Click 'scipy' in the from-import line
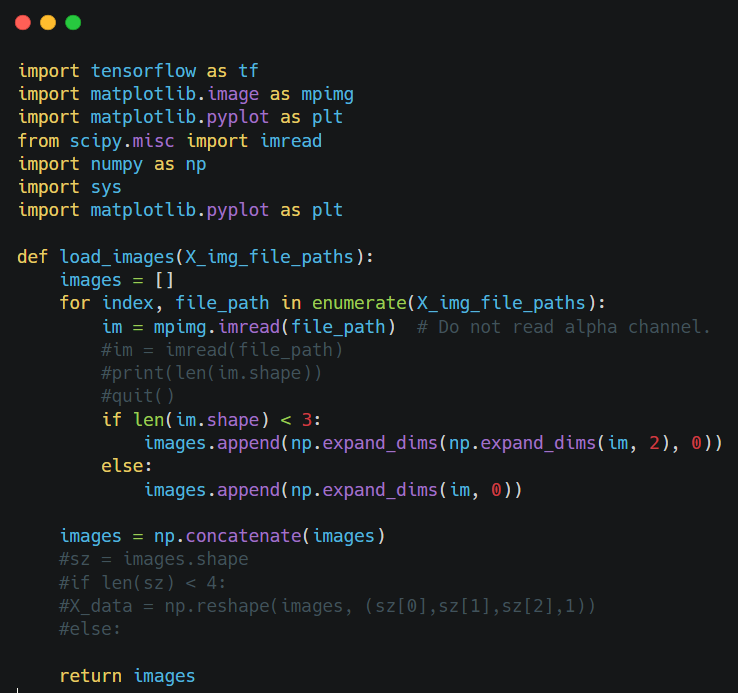This screenshot has height=693, width=738. (96, 141)
